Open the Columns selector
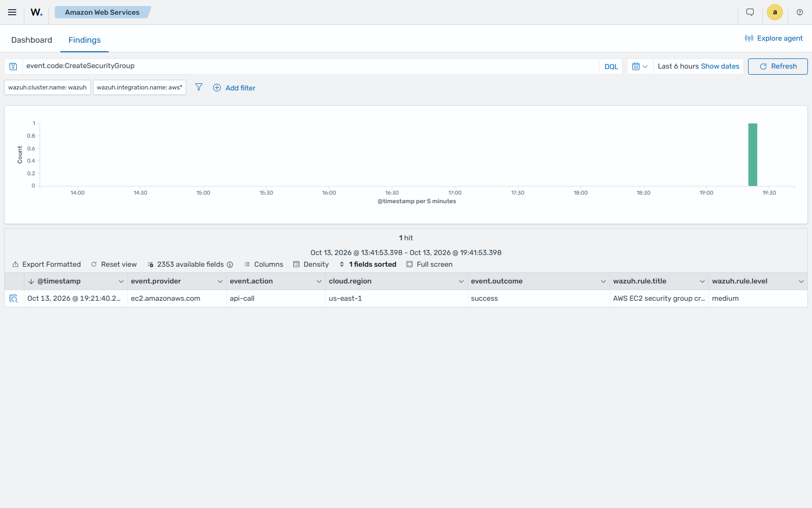812x508 pixels. pyautogui.click(x=263, y=265)
